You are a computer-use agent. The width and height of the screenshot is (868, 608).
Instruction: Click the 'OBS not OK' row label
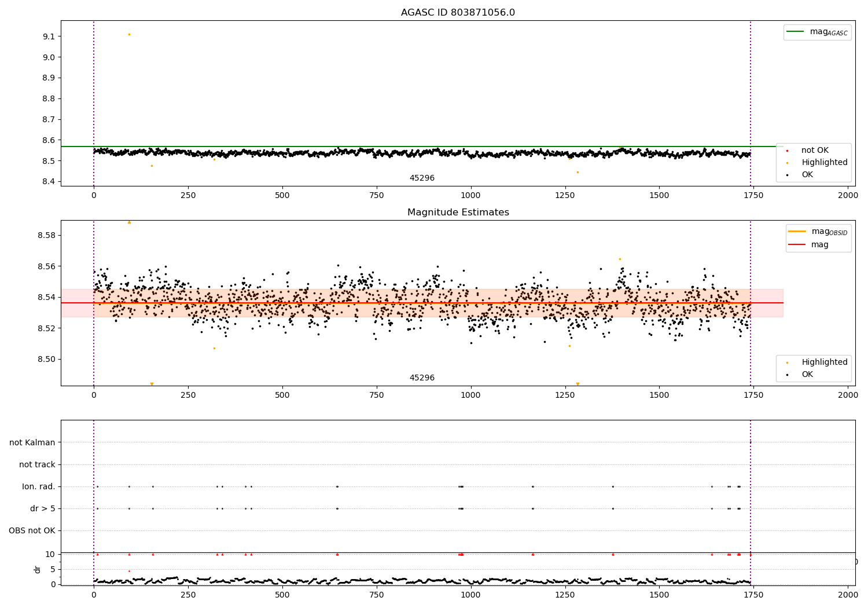click(x=32, y=531)
